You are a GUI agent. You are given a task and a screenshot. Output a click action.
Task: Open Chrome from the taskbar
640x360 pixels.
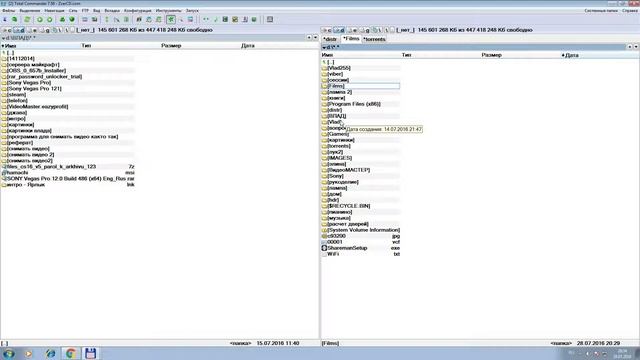tap(70, 353)
